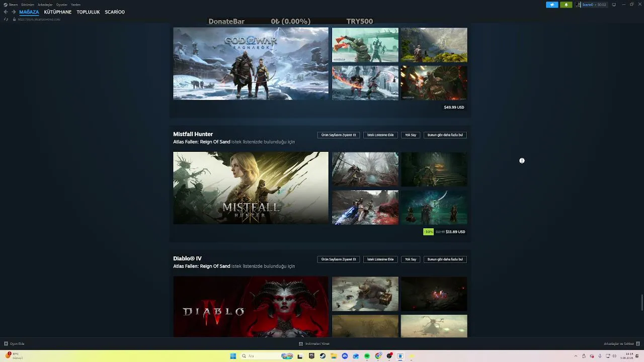Reload the store page with the refresh icon
The width and height of the screenshot is (644, 362).
pyautogui.click(x=6, y=19)
